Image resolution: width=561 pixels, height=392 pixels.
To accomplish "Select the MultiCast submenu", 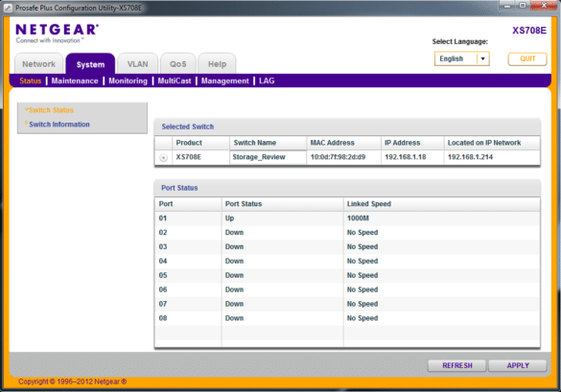I will point(175,81).
